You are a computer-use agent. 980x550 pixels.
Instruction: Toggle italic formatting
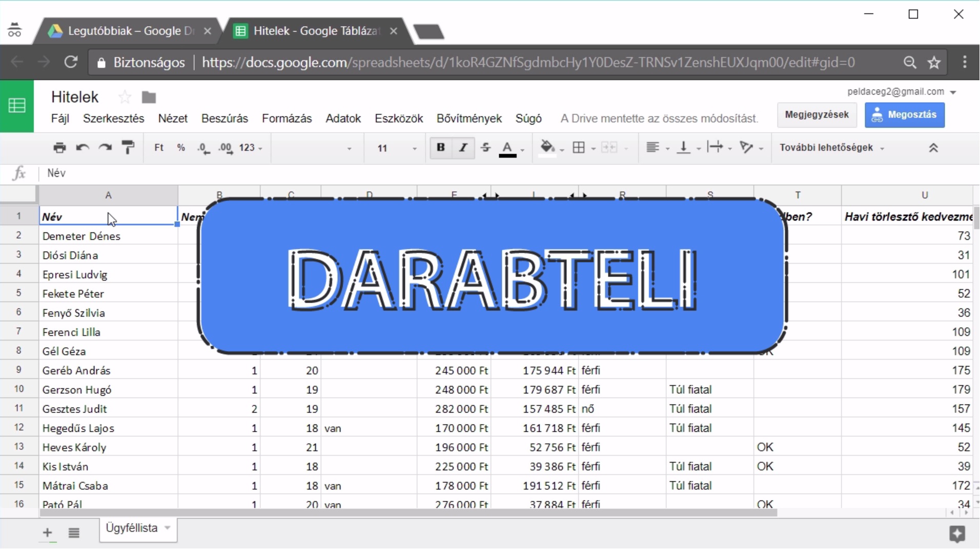[x=463, y=148]
